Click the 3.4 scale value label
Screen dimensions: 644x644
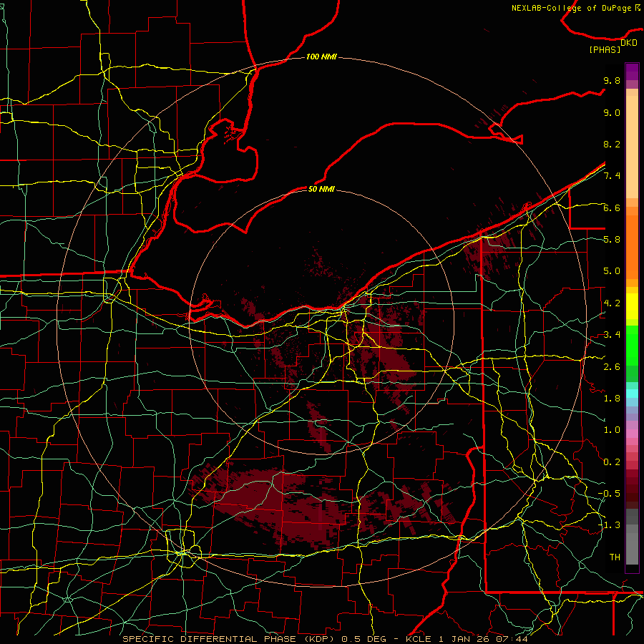tap(612, 335)
